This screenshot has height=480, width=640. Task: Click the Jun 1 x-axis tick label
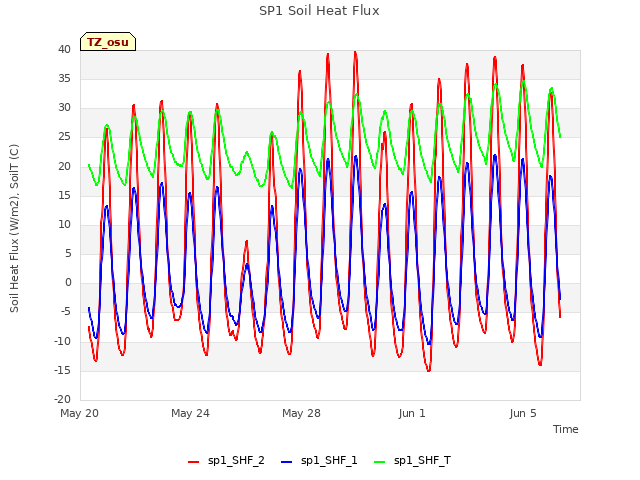[412, 413]
